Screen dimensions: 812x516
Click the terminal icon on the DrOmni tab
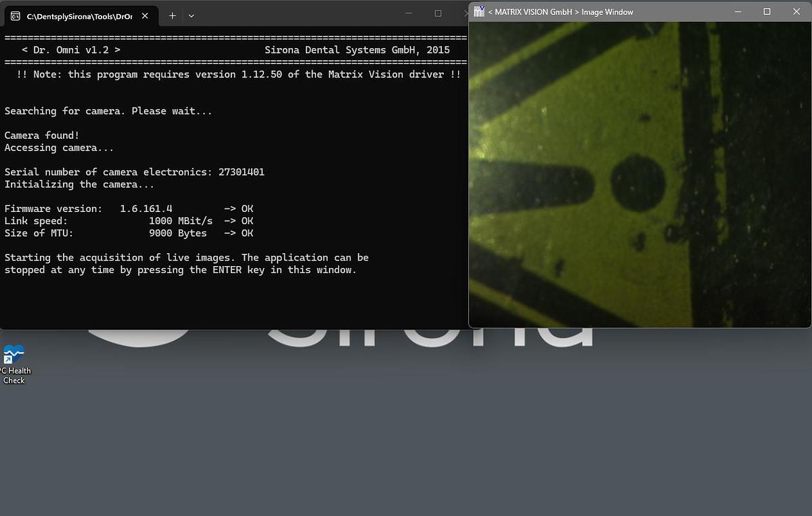pyautogui.click(x=16, y=16)
